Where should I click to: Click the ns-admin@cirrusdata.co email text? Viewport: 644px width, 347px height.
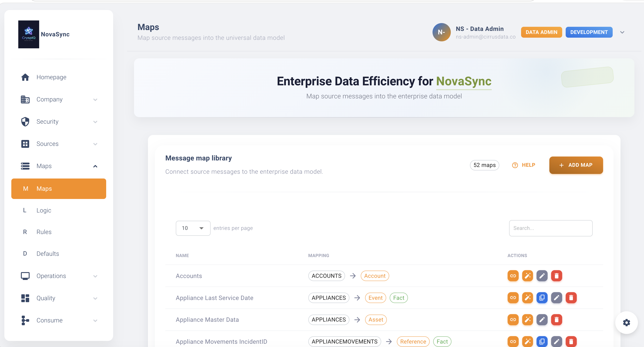pyautogui.click(x=485, y=37)
